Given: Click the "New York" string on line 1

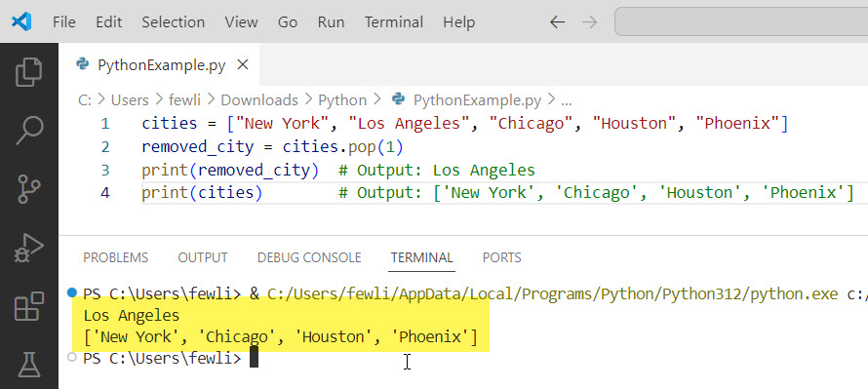Looking at the screenshot, I should point(283,123).
